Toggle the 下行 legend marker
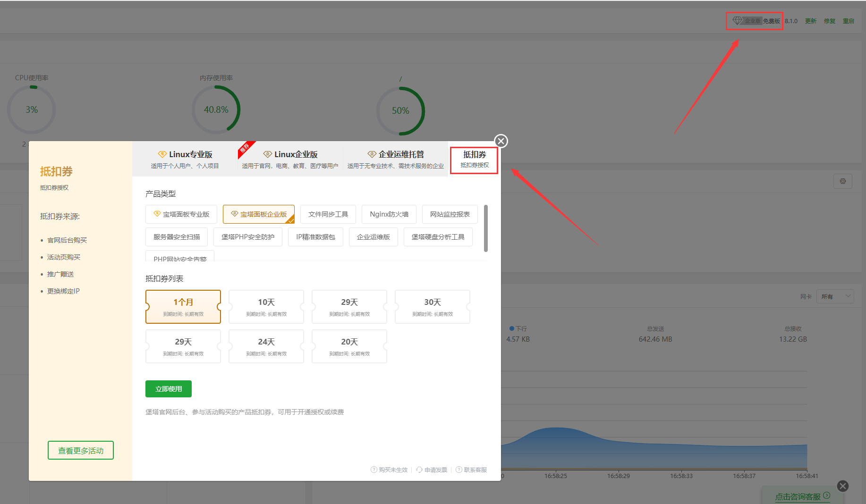The height and width of the screenshot is (504, 866). tap(512, 328)
